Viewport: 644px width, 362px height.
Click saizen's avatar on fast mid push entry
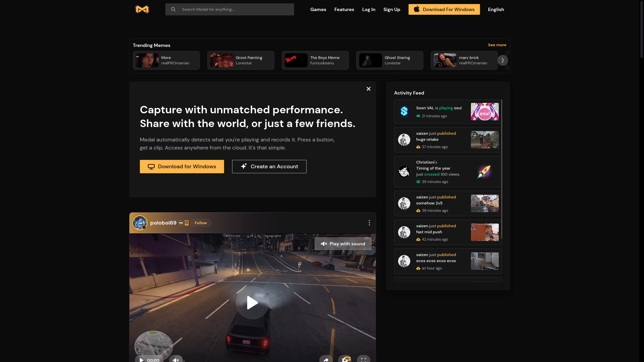404,232
